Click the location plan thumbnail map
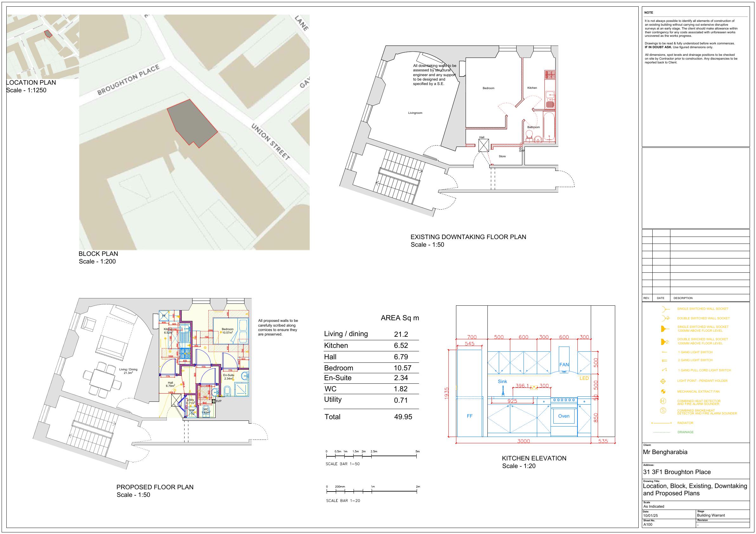 pyautogui.click(x=43, y=47)
